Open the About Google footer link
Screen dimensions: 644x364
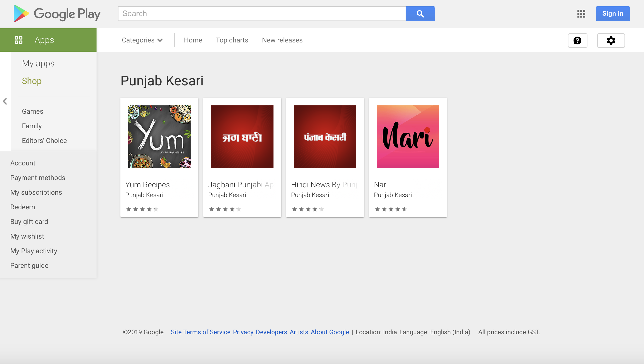[x=330, y=332]
